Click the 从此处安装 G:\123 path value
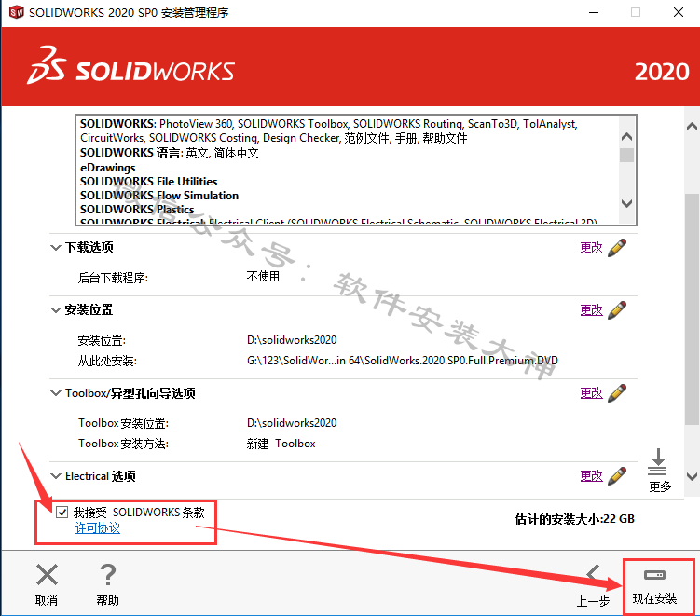700x616 pixels. (403, 361)
